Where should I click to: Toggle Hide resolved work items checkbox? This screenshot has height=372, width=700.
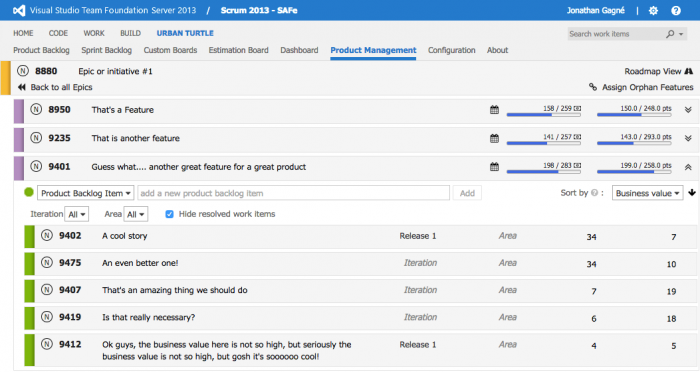(x=169, y=214)
